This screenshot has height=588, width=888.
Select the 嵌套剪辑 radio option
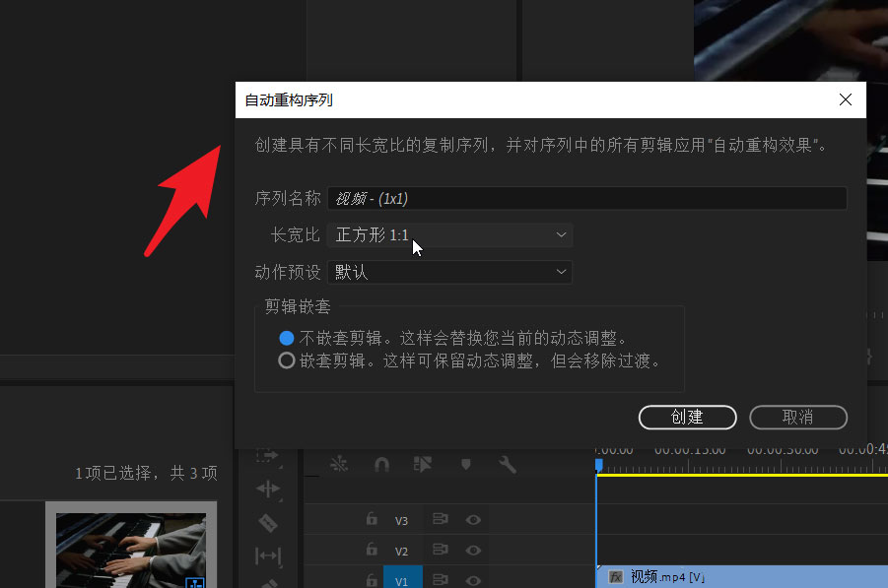coord(288,359)
